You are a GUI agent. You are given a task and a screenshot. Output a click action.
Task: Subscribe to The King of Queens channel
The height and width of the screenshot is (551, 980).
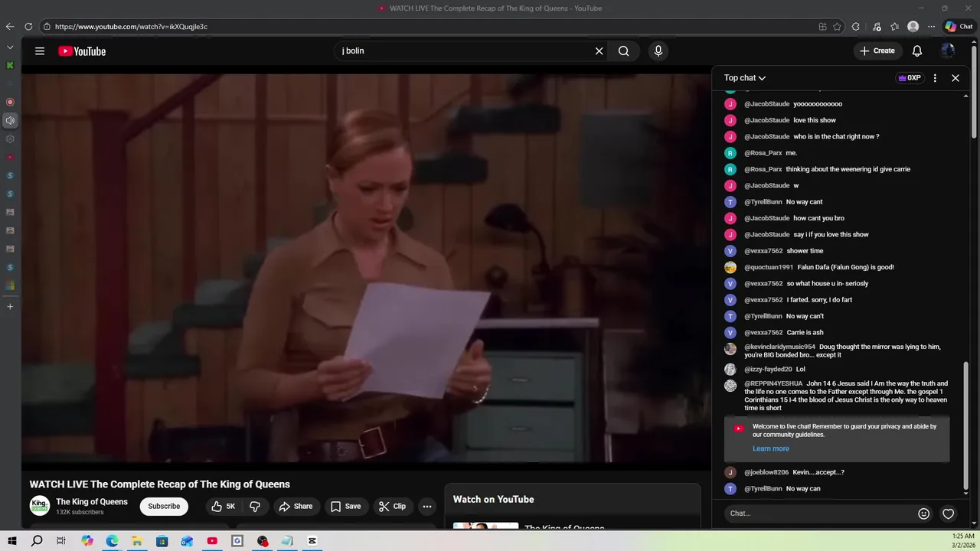pyautogui.click(x=164, y=506)
